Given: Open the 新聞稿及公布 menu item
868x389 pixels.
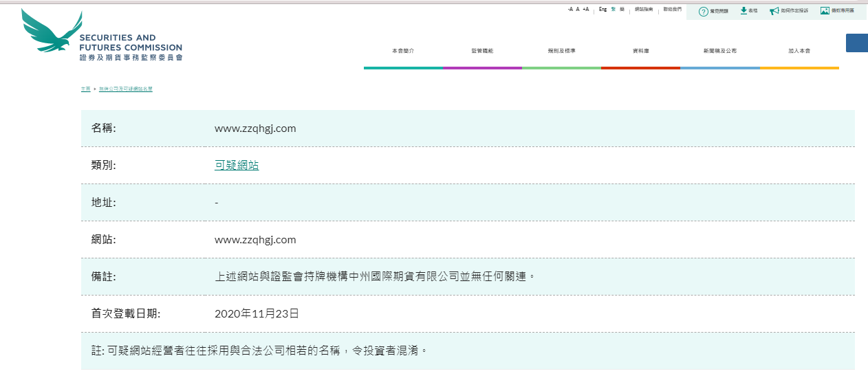Looking at the screenshot, I should [x=719, y=52].
